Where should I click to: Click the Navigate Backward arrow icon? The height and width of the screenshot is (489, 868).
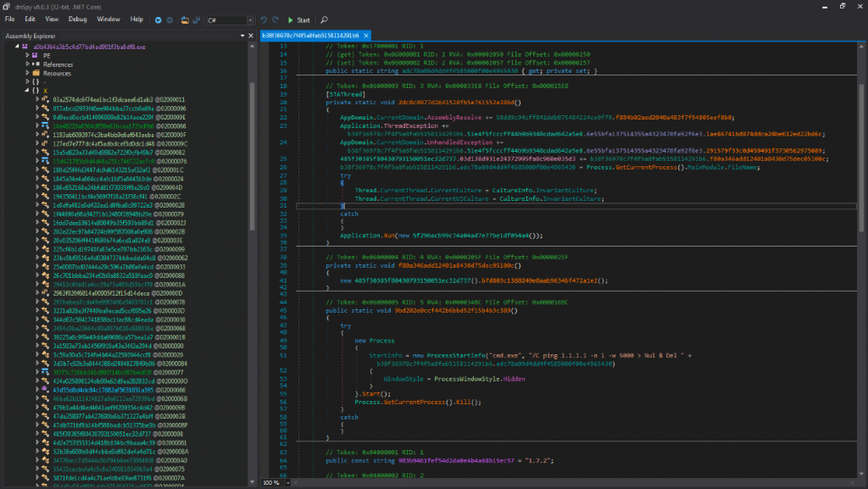pyautogui.click(x=159, y=19)
